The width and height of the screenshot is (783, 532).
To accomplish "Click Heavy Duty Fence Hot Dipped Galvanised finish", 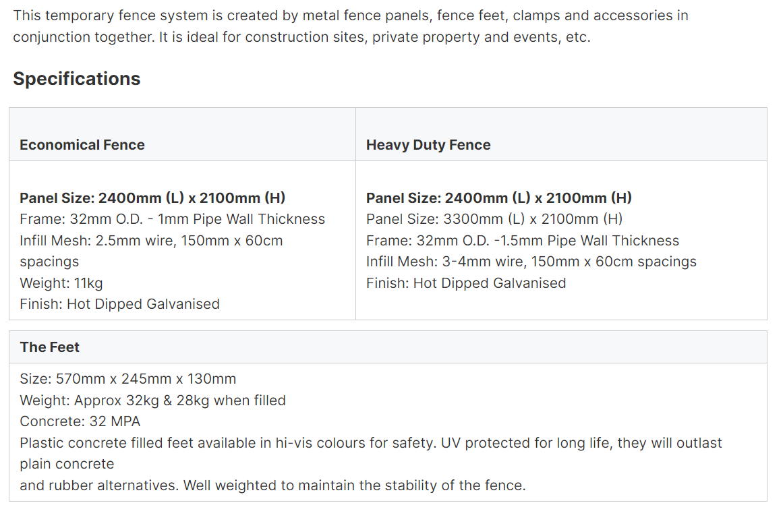I will (x=467, y=283).
